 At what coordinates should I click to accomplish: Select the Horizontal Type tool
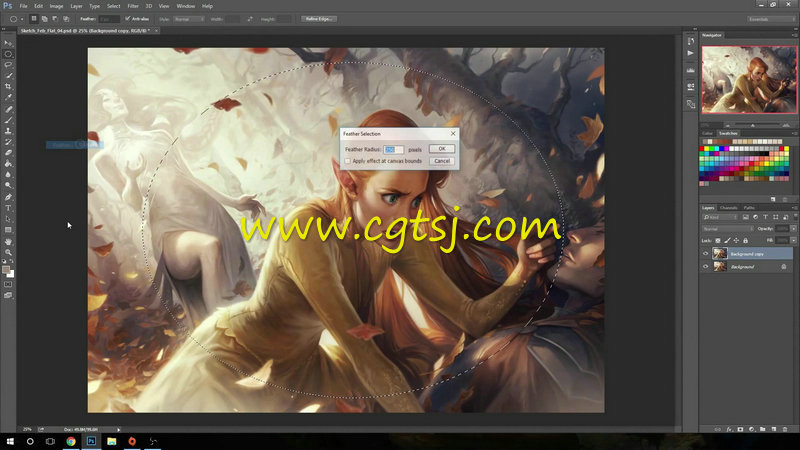tap(8, 208)
